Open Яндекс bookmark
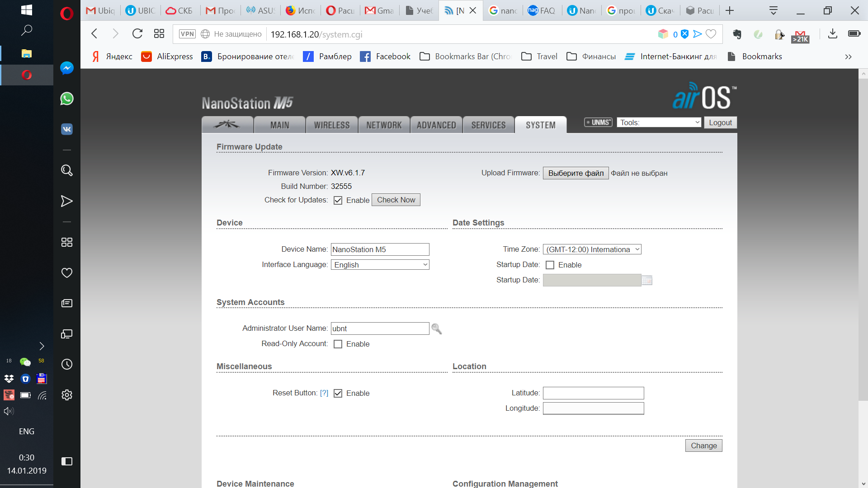Viewport: 868px width, 488px height. coord(112,56)
